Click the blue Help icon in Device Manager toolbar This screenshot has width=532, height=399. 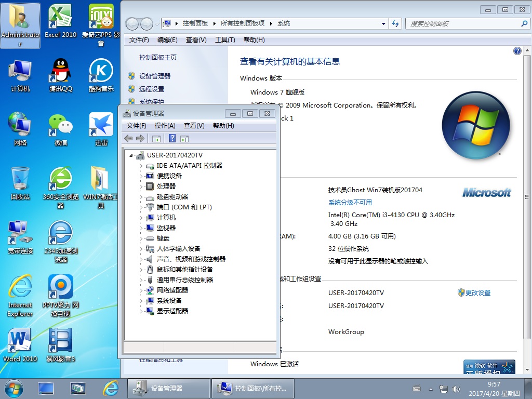click(x=172, y=138)
